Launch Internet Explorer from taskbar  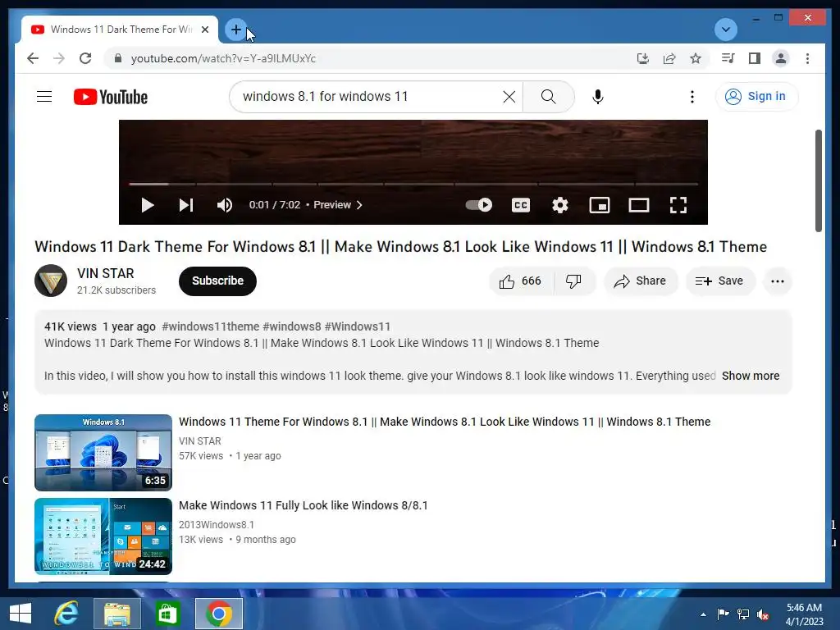[66, 614]
